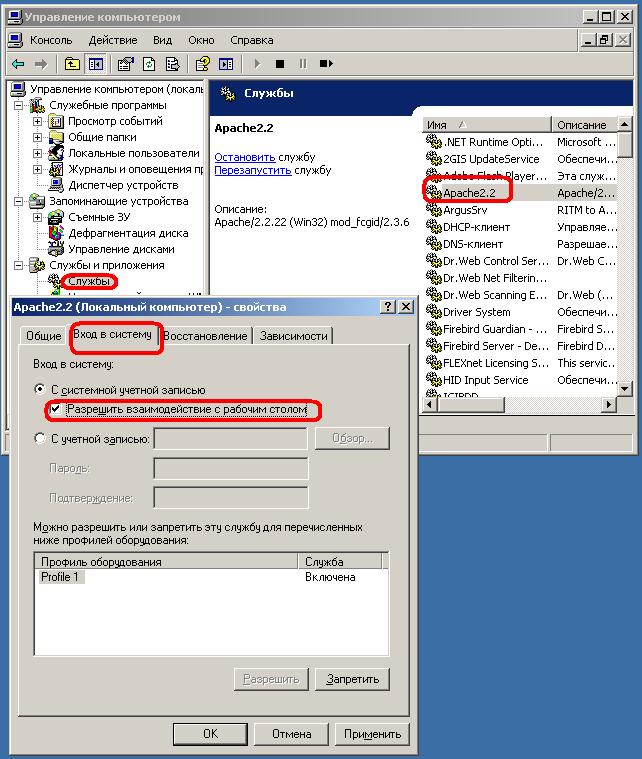The width and height of the screenshot is (642, 759).
Task: Open Управление дисками tree node
Action: pyautogui.click(x=121, y=249)
